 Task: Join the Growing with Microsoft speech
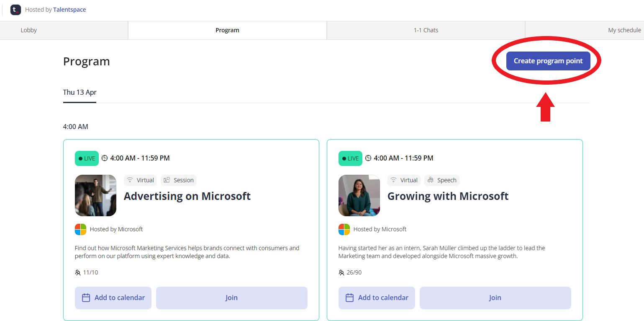[x=495, y=298]
